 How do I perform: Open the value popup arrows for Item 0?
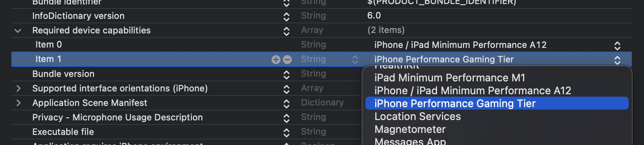click(x=617, y=46)
